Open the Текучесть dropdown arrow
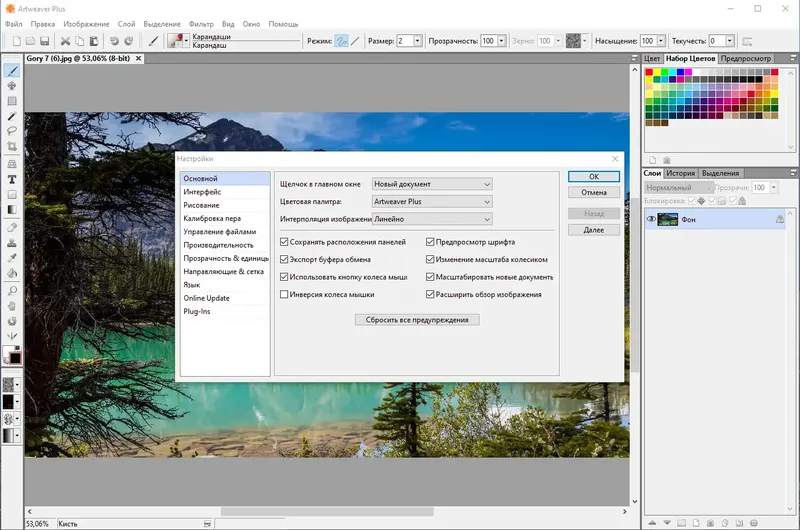Screen dimensions: 800x530 click(730, 41)
